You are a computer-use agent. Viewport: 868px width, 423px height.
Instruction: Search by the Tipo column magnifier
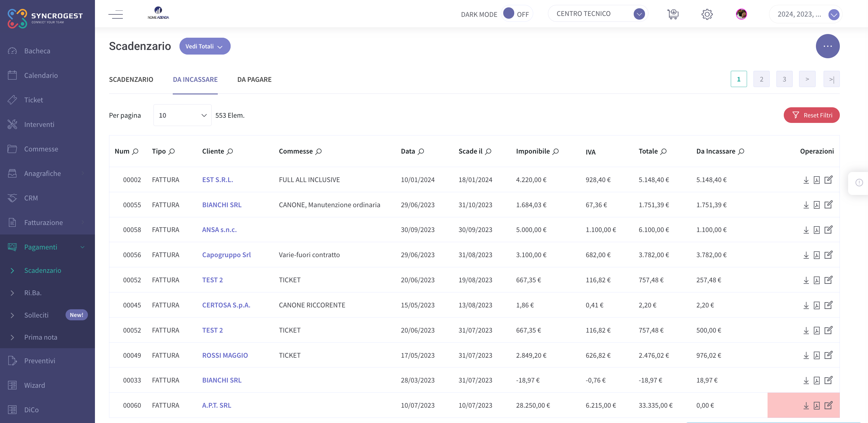(x=172, y=151)
